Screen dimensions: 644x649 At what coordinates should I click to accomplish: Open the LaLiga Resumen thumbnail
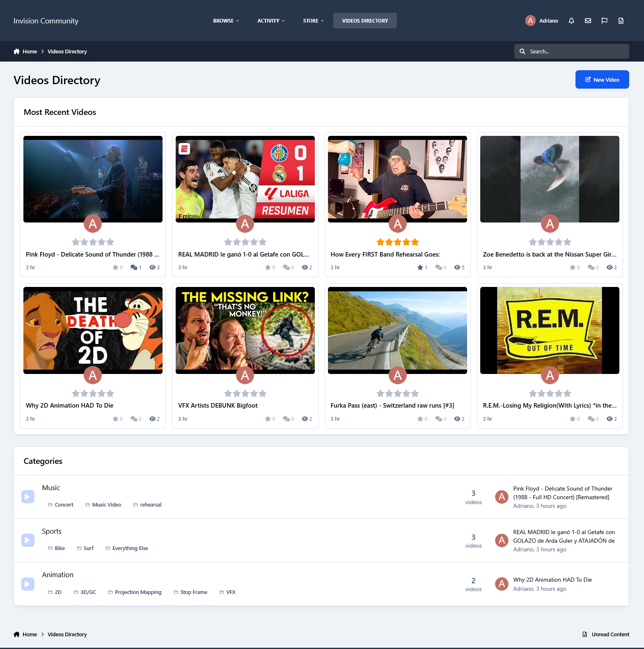[x=245, y=179]
